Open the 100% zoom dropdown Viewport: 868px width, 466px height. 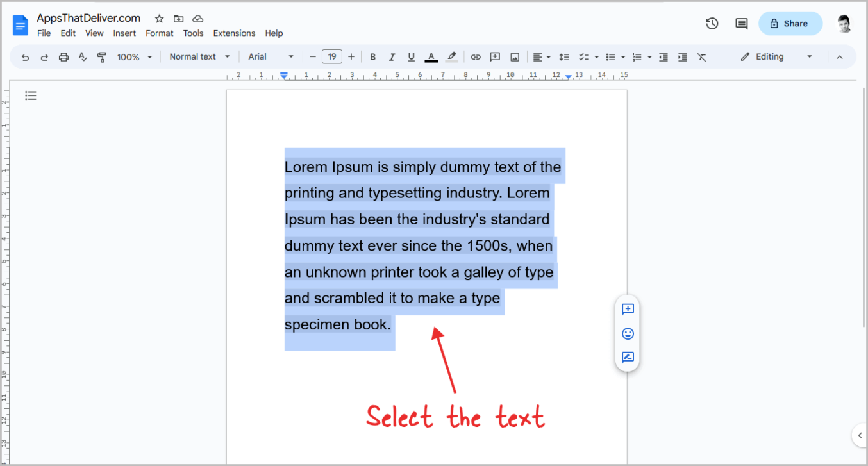(x=135, y=57)
